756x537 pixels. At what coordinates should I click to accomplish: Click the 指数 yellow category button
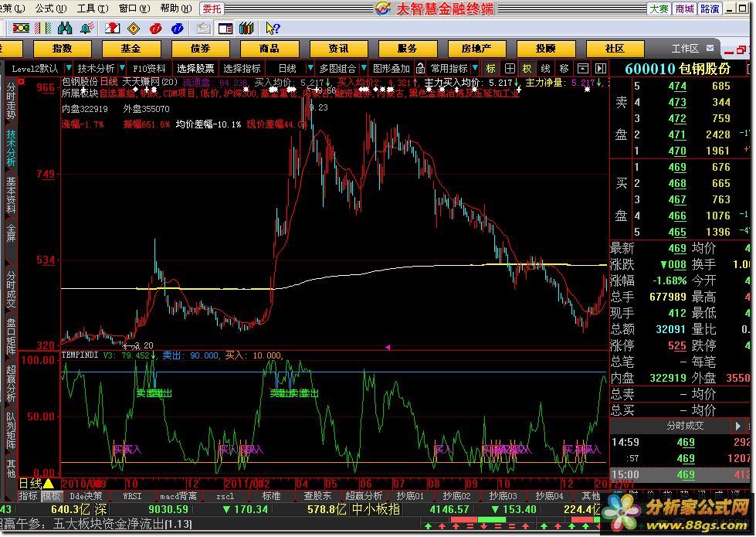(63, 48)
